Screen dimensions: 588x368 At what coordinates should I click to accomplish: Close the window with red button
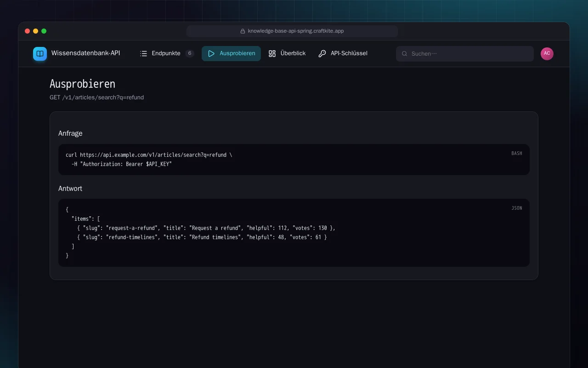pos(28,31)
